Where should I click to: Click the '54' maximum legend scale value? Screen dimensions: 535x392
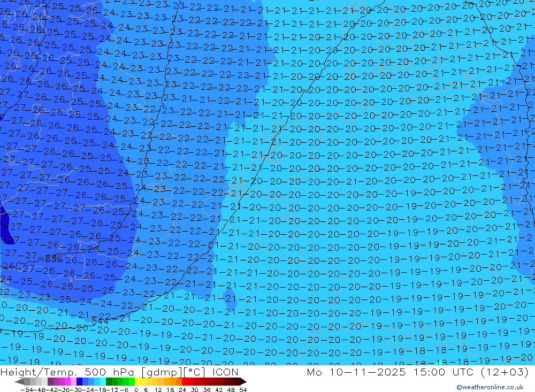tap(243, 390)
